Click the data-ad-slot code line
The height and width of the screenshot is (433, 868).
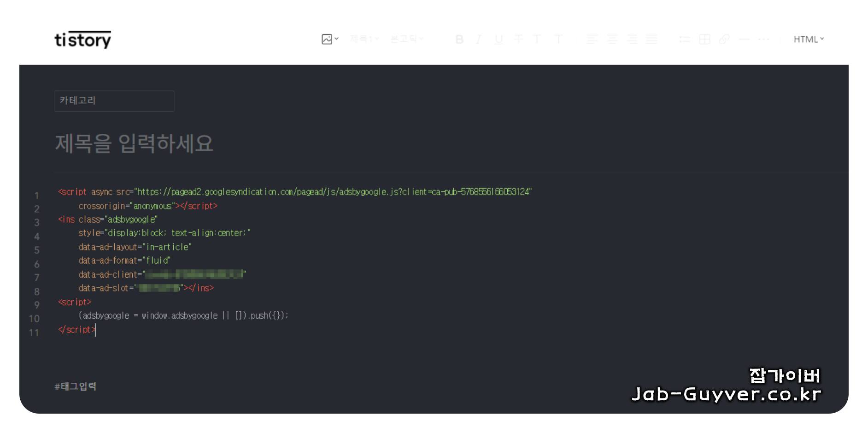146,288
